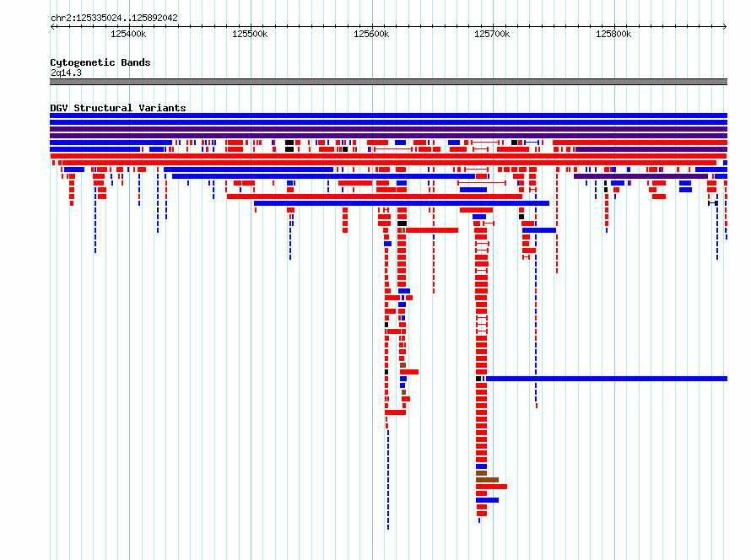
Task: Click the wide blue variant near the stack bottom
Action: coord(487,500)
